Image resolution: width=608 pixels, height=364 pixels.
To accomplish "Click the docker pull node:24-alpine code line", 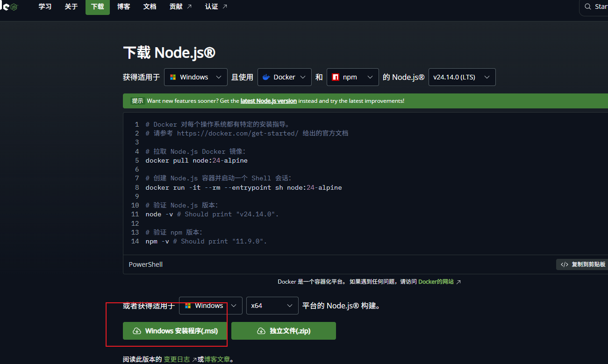I will tap(197, 160).
